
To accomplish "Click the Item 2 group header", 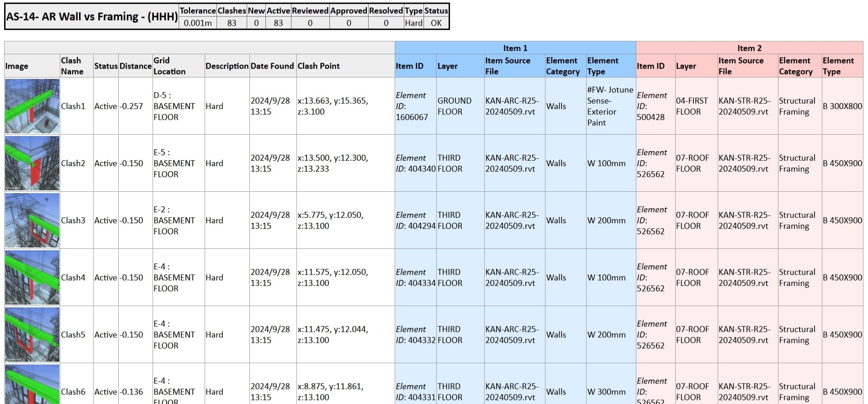I will (x=750, y=48).
